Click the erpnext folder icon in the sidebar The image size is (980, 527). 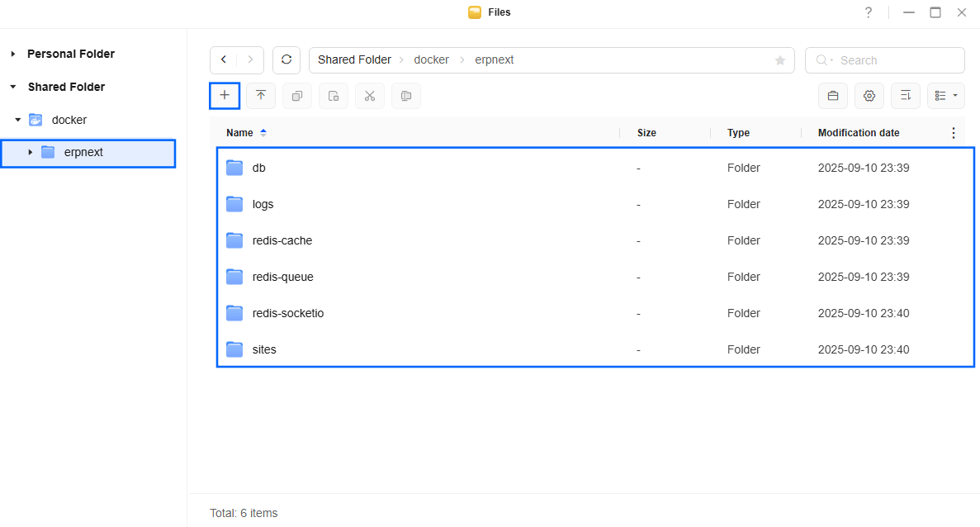click(x=48, y=152)
